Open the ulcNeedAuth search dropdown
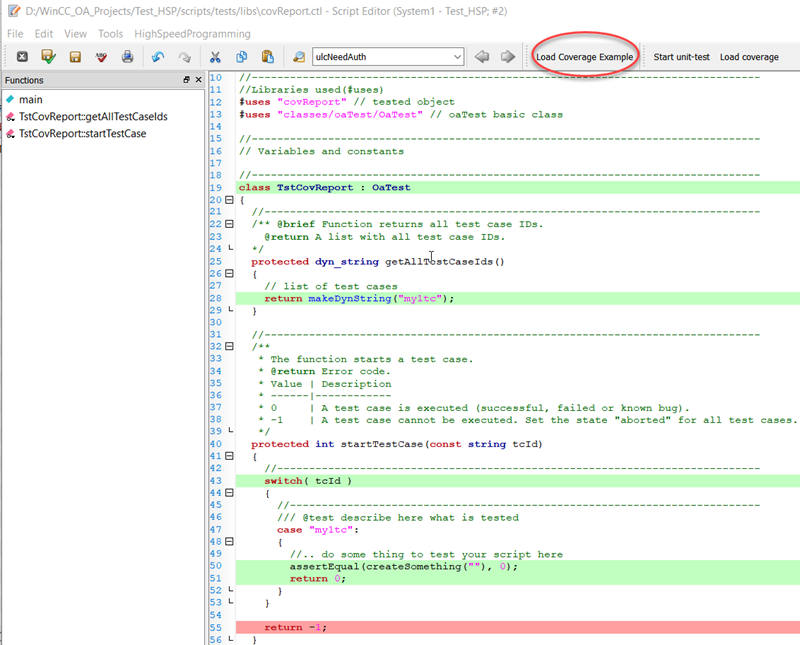 [x=455, y=57]
